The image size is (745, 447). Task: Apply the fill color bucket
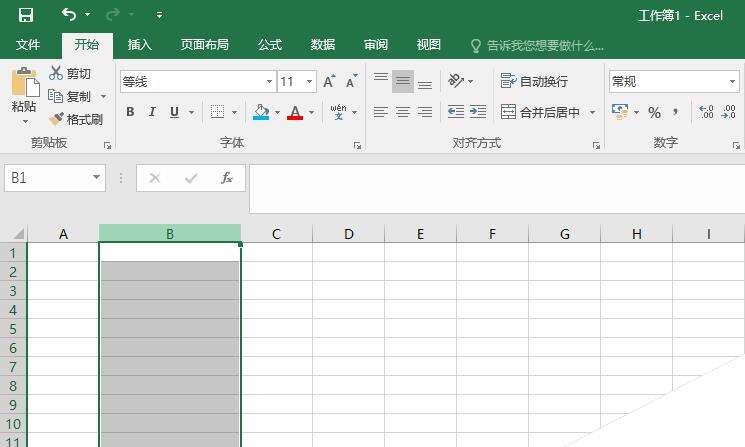261,112
